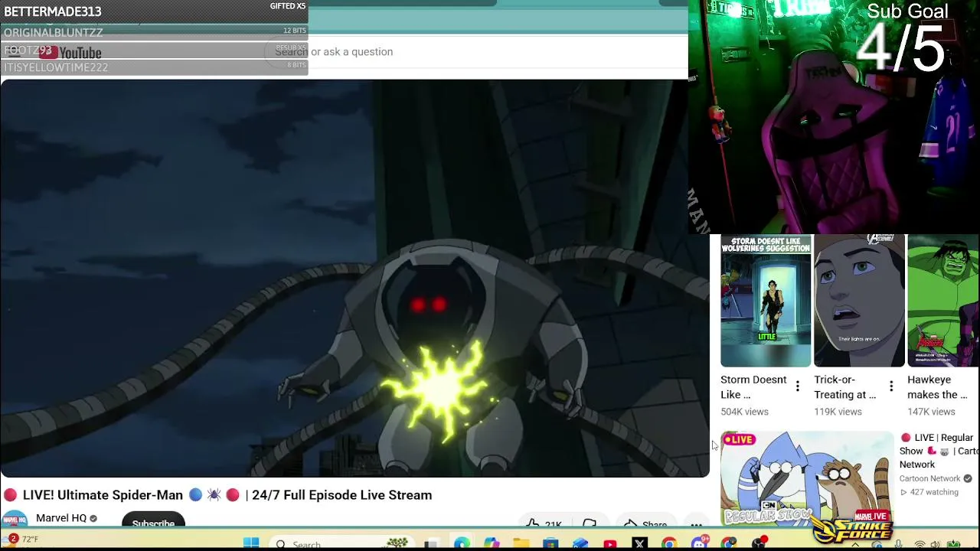Open the Storm Doesn't Like short thumbnail
This screenshot has height=551, width=980.
(766, 302)
